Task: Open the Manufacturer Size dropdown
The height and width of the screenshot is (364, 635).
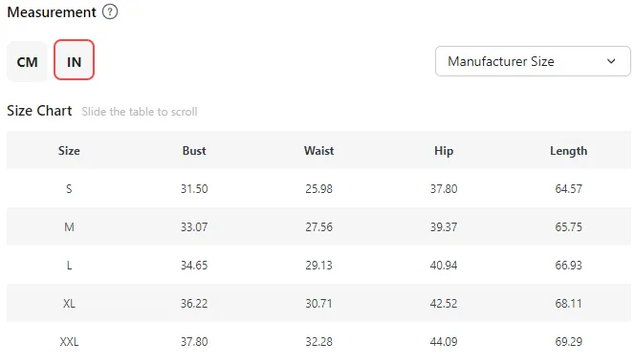Action: pos(533,61)
